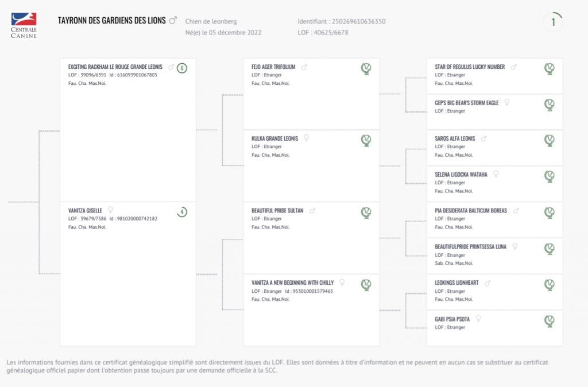This screenshot has height=387, width=588.
Task: Click the badge for Beautifulpride Printsessa Luna
Action: pyautogui.click(x=550, y=249)
